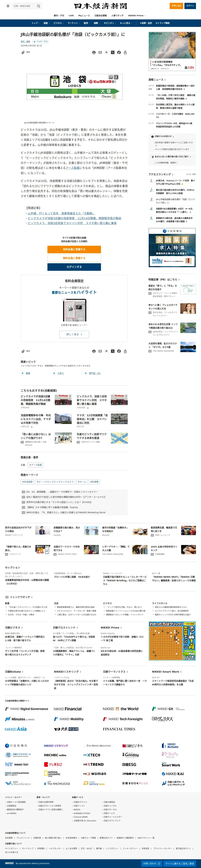Viewport: 201px width, 868px height.
Task: Open 日経会社情報 in the top menu
Action: point(100,15)
